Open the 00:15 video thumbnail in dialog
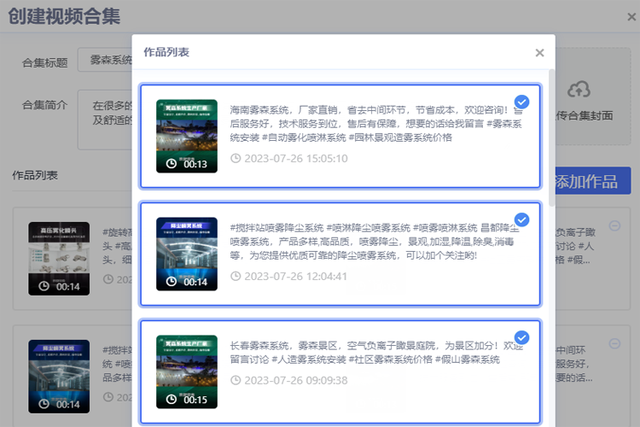The width and height of the screenshot is (640, 427). [187, 372]
